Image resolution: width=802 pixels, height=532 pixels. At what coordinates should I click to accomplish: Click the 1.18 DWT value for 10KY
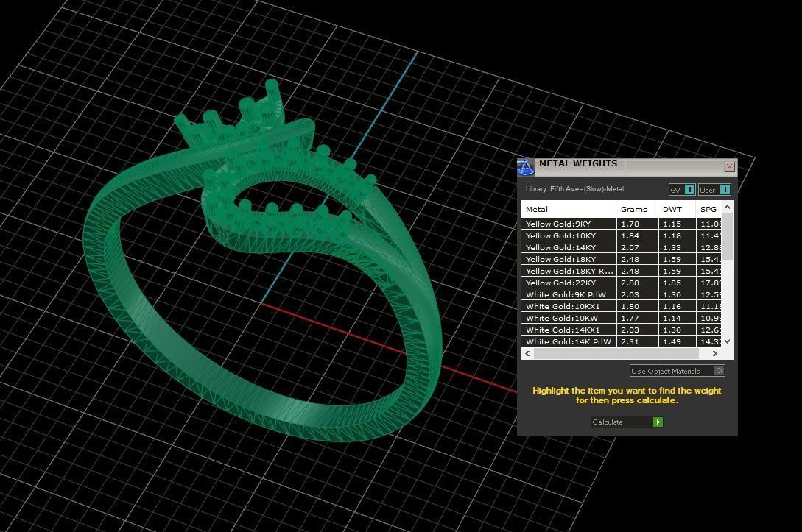pos(672,235)
